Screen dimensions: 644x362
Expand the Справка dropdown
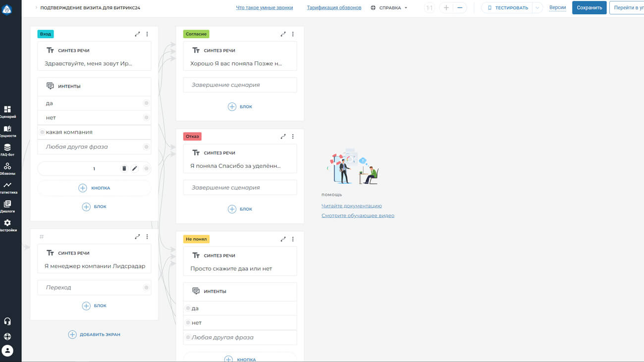coord(390,8)
